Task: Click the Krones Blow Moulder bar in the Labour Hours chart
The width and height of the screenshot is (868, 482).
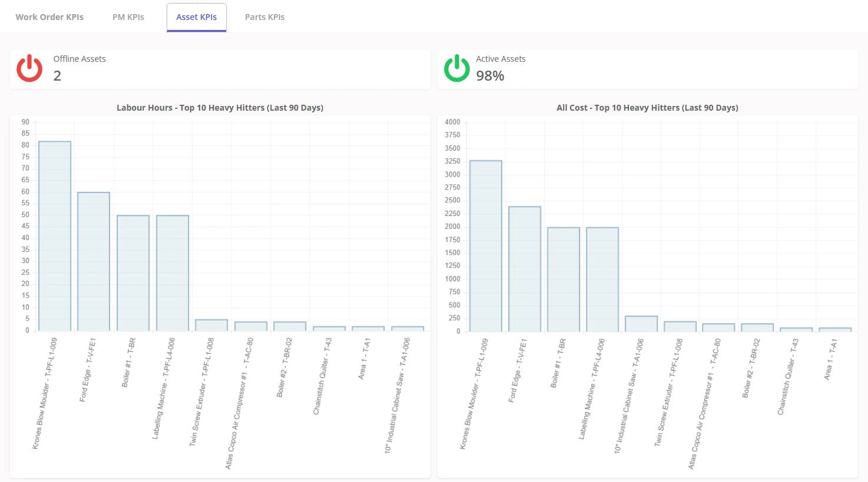Action: (x=55, y=236)
